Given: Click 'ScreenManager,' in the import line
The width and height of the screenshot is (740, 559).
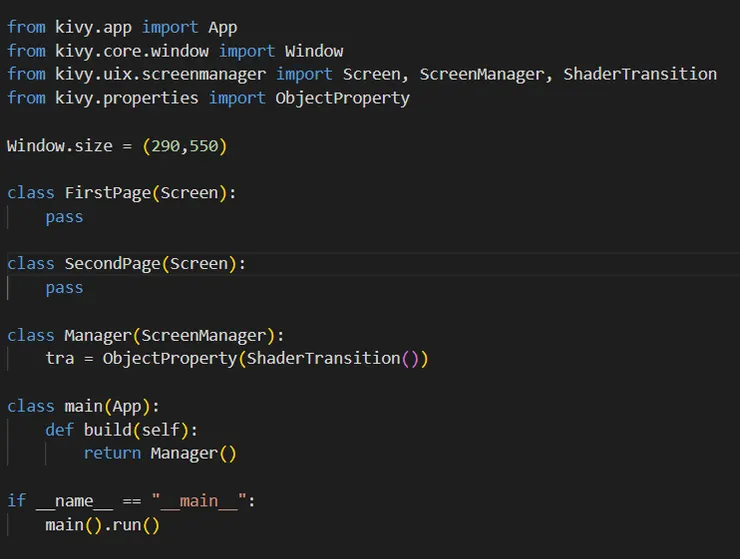Looking at the screenshot, I should (x=486, y=74).
